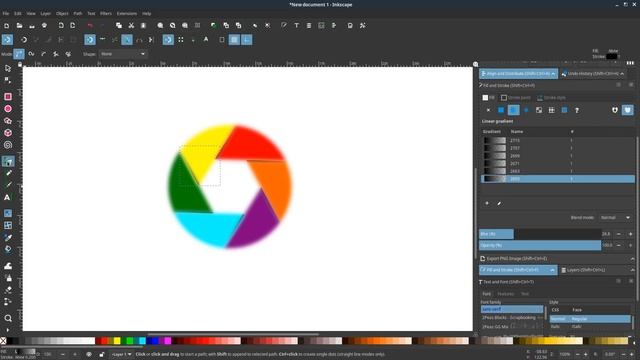
Task: Switch to the Stroke style tab
Action: [551, 98]
